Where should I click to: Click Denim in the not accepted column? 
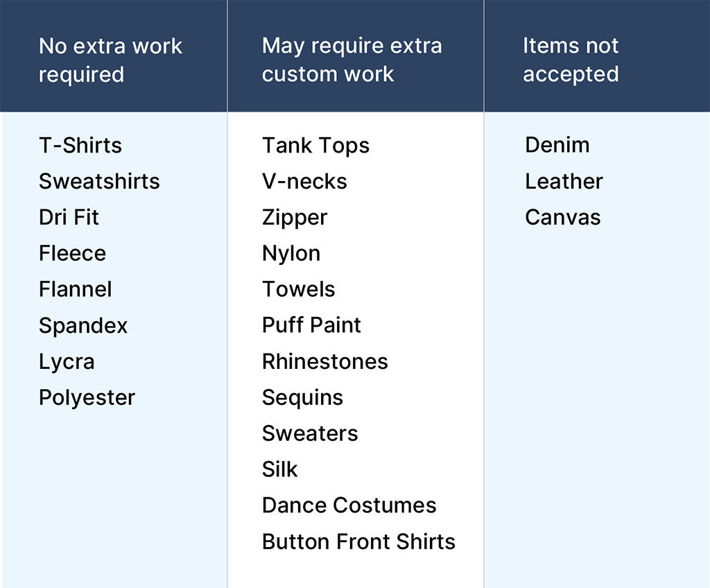pyautogui.click(x=557, y=146)
